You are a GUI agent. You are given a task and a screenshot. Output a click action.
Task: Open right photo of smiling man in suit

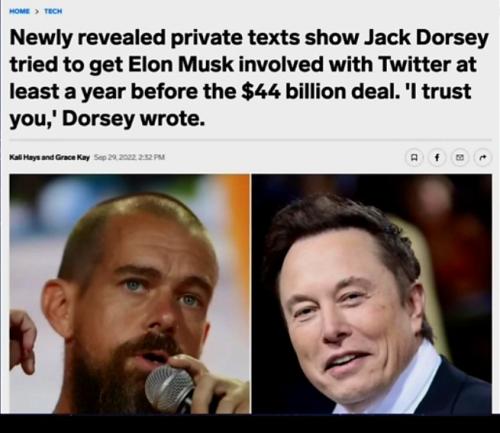(372, 294)
